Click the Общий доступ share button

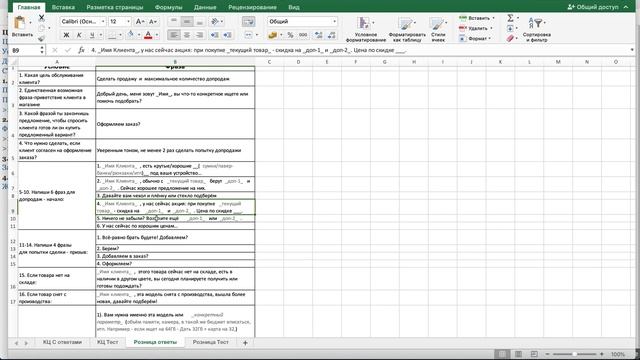593,7
